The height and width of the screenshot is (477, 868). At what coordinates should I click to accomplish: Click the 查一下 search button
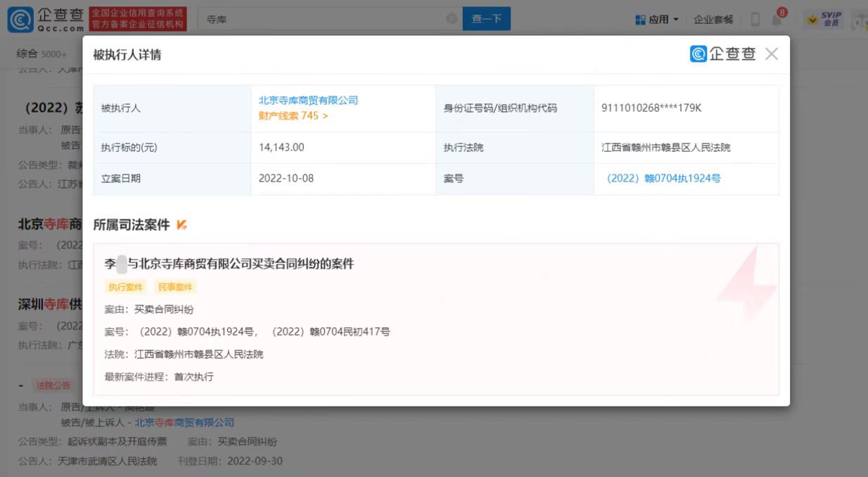(x=486, y=19)
